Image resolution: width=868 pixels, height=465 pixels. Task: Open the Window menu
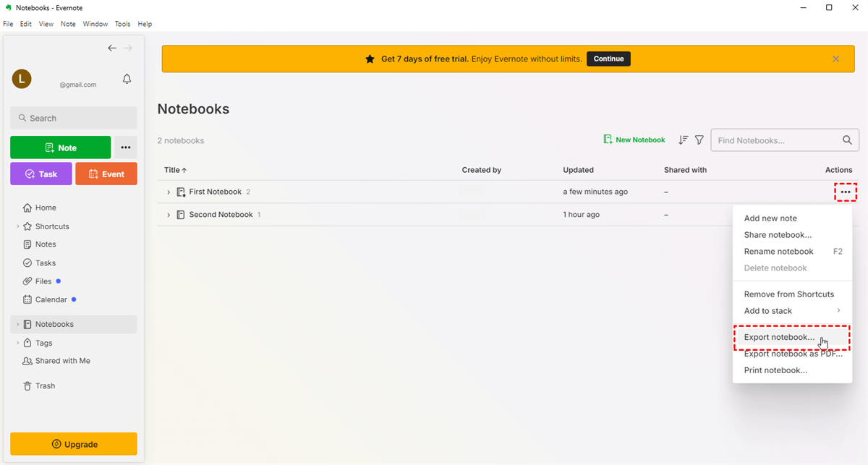(x=95, y=24)
